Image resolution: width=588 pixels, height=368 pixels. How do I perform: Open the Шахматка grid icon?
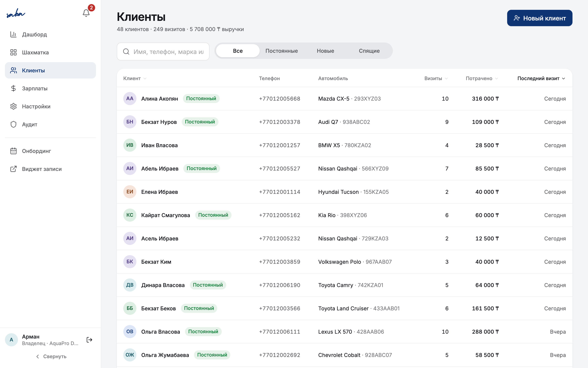pos(13,52)
